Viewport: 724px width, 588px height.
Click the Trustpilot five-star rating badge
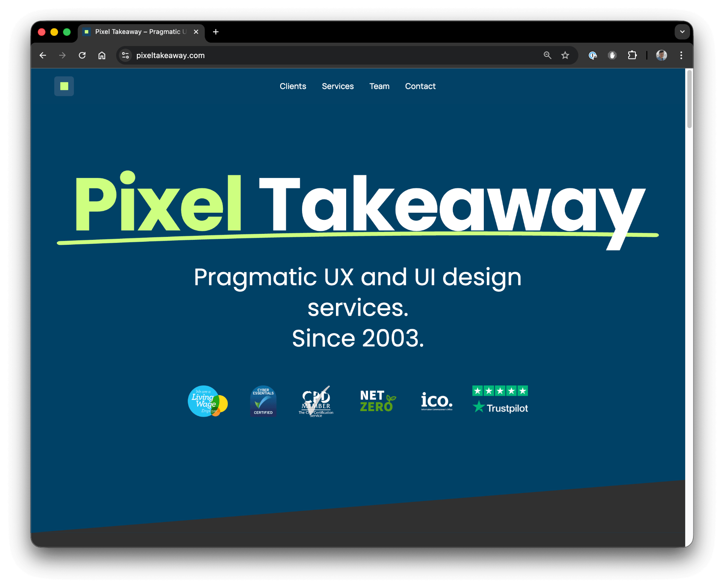[x=500, y=399]
